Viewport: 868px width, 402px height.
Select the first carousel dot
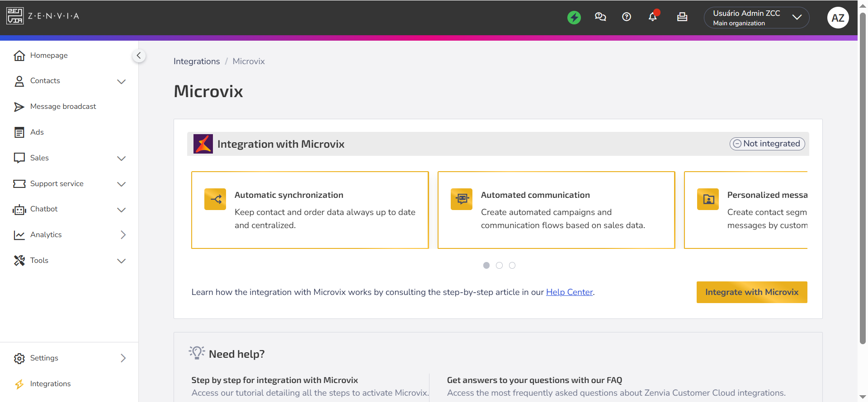coord(486,266)
